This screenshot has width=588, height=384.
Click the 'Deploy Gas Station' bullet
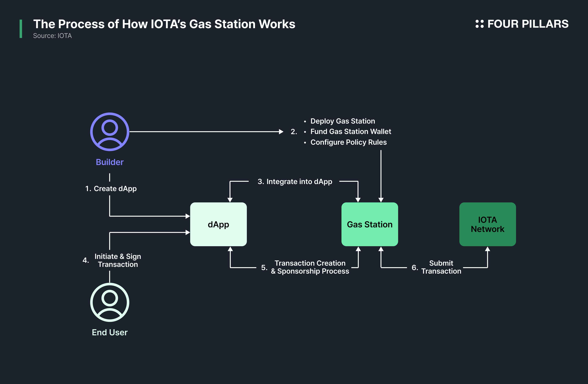[x=343, y=121]
